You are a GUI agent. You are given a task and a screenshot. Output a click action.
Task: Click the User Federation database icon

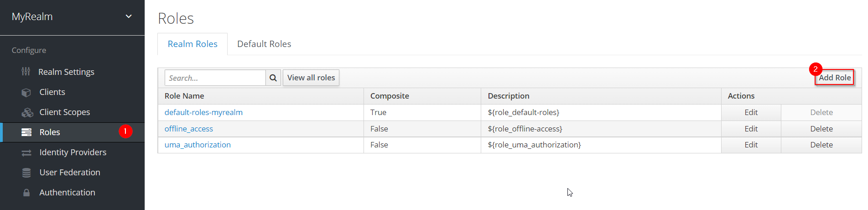(x=26, y=173)
